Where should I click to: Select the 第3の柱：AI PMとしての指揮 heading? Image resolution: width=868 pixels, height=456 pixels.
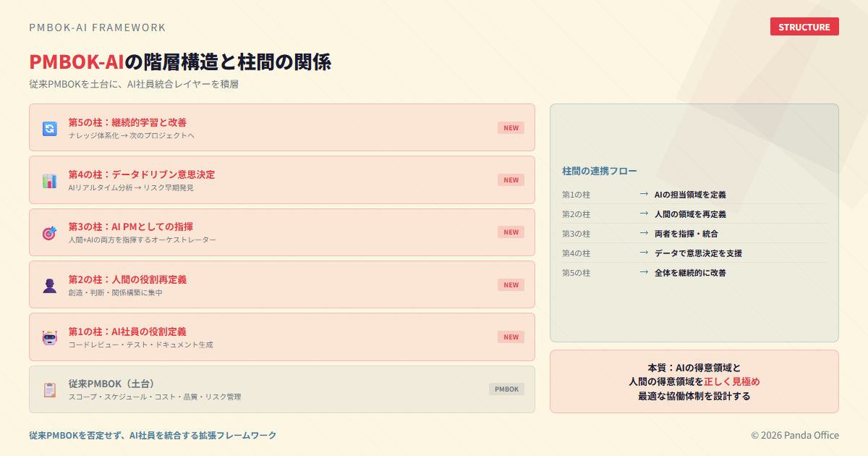coord(130,227)
